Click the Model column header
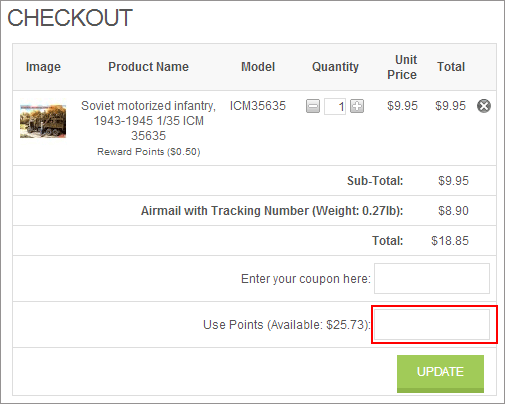 click(258, 67)
